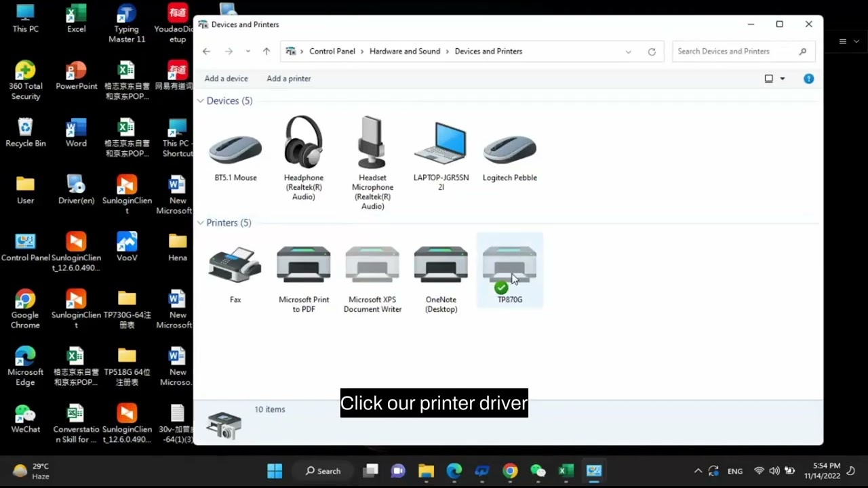Click Hardware and Sound breadcrumb
868x488 pixels.
click(405, 52)
